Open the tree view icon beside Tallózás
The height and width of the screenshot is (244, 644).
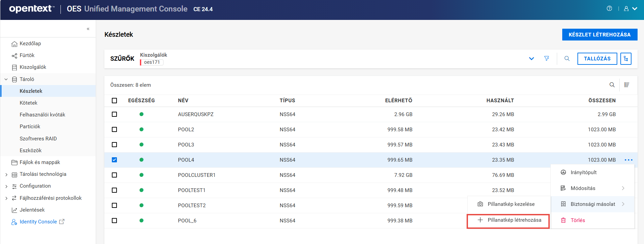[x=626, y=59]
